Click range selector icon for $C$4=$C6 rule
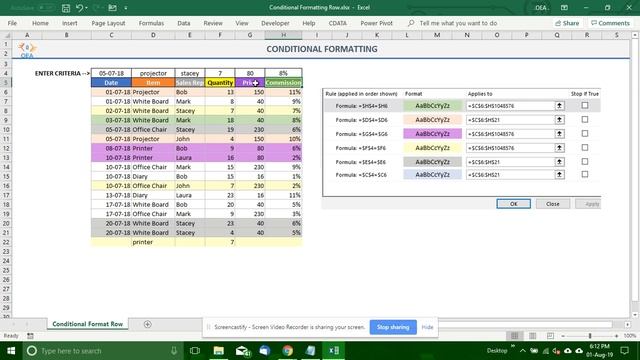Screen dimensions: 640x360 (559, 175)
